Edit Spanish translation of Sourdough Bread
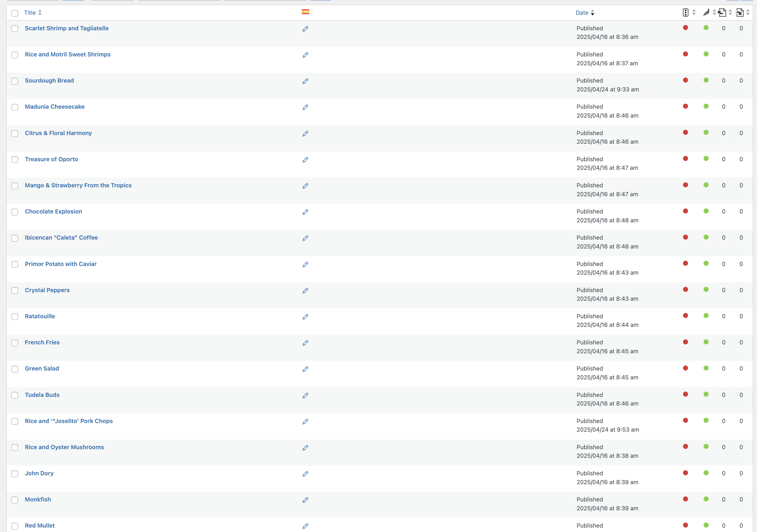The height and width of the screenshot is (532, 757). click(x=305, y=81)
